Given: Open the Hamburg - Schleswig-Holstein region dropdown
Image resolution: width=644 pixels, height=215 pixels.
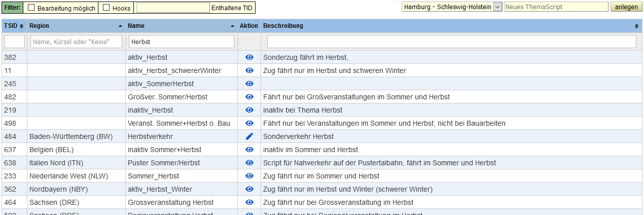Looking at the screenshot, I should [451, 7].
